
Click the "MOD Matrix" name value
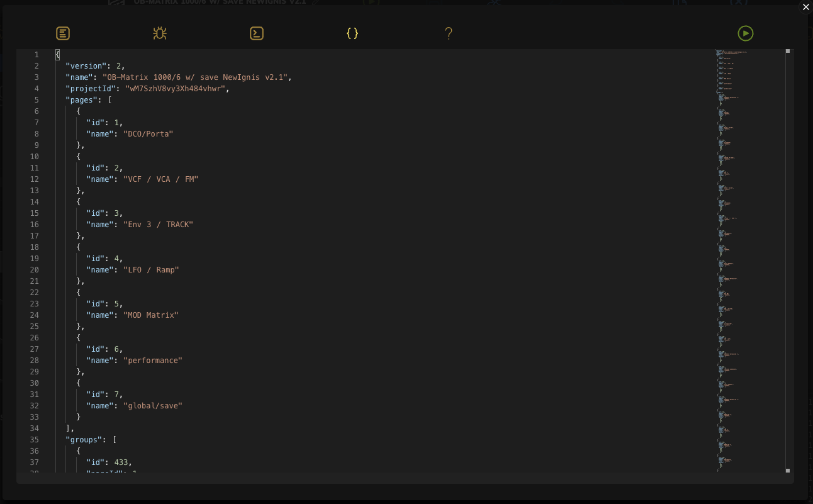pos(150,315)
